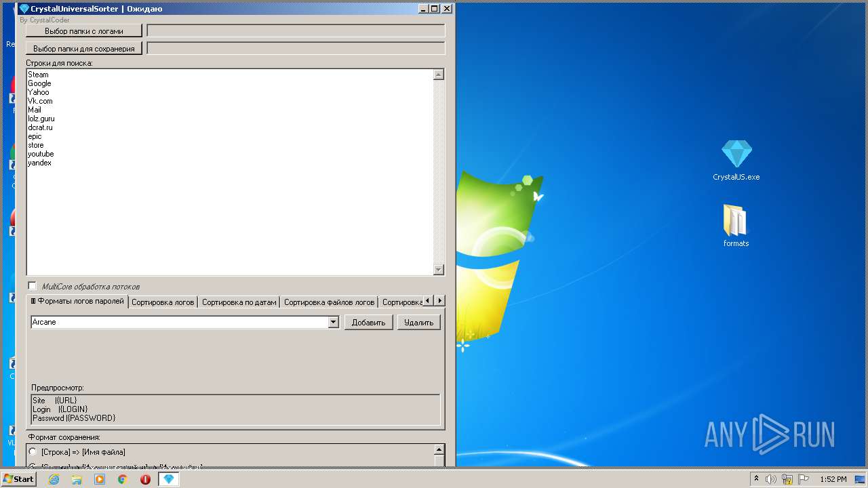Screen dimensions: 868x488
Task: Switch to Сортировка файлов логов tab
Action: coord(329,302)
